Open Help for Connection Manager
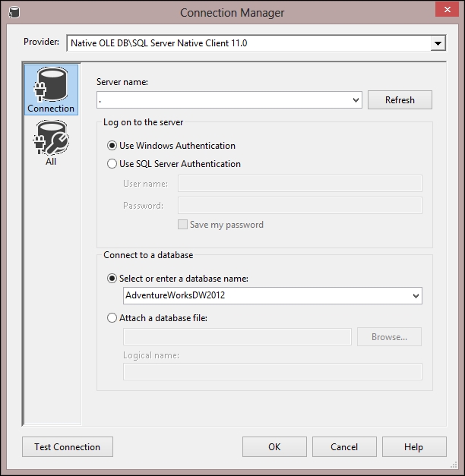This screenshot has height=476, width=465. tap(414, 447)
